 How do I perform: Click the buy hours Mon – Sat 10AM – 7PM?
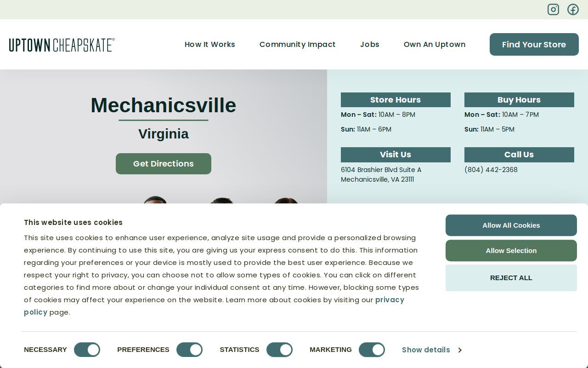point(502,115)
